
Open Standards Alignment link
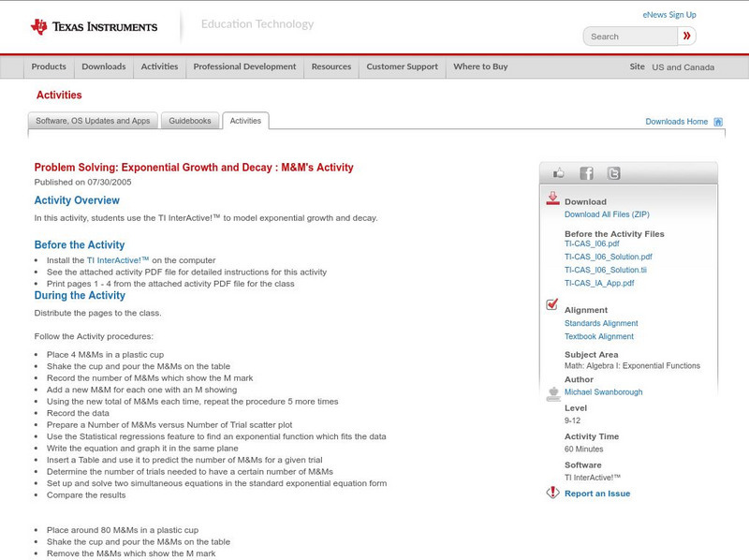[601, 323]
